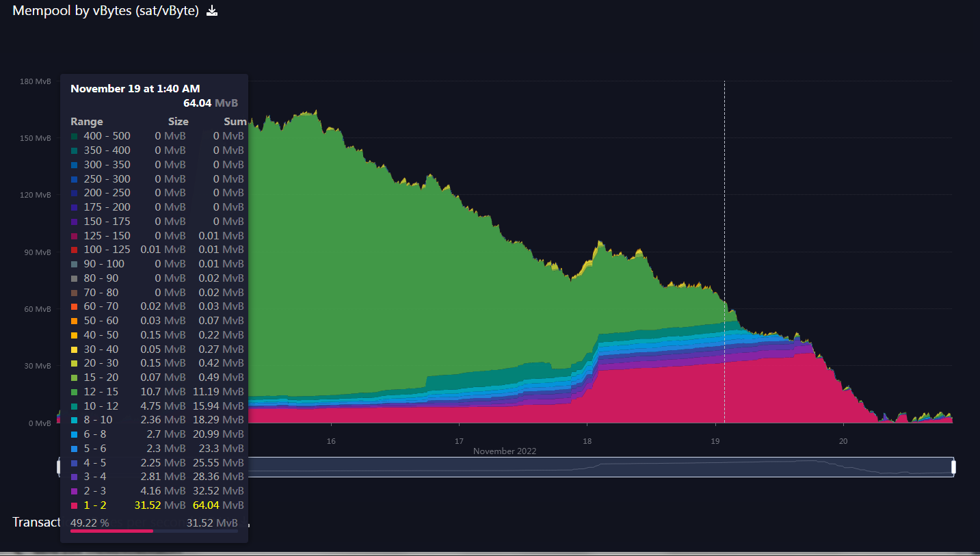The height and width of the screenshot is (556, 980).
Task: Click the "19" date label on the x-axis
Action: [x=715, y=441]
